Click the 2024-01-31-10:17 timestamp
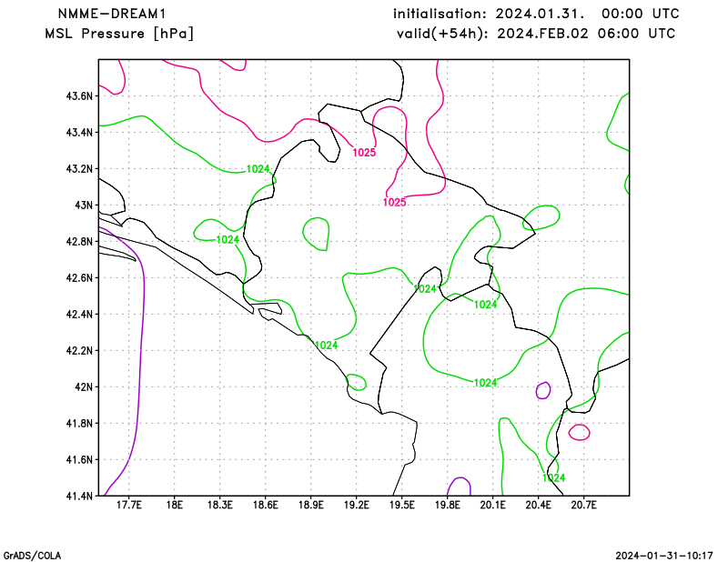This screenshot has width=728, height=562. [x=664, y=556]
